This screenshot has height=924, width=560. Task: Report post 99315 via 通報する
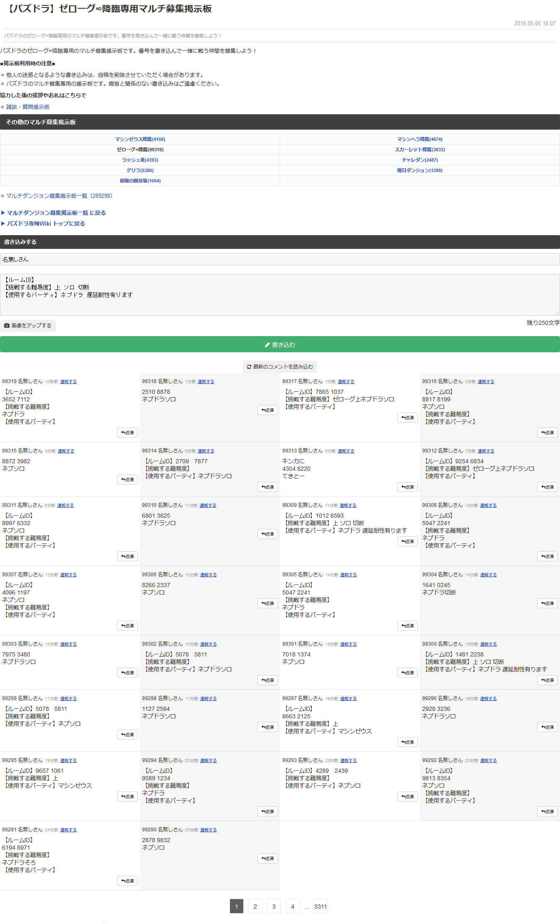(x=66, y=451)
